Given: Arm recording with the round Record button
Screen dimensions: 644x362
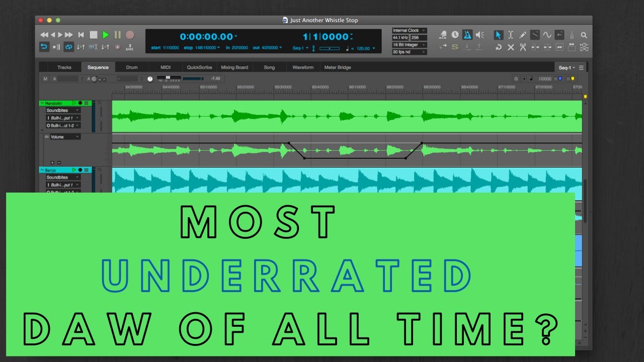Looking at the screenshot, I should point(130,35).
